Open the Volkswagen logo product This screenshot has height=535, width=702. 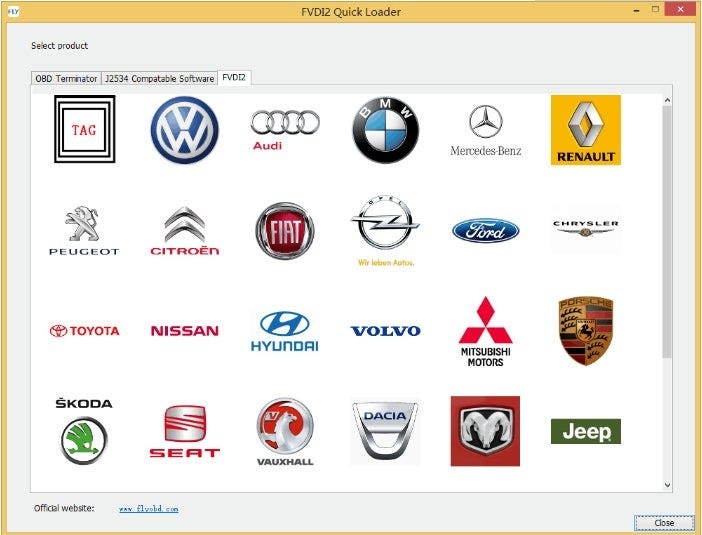[184, 130]
